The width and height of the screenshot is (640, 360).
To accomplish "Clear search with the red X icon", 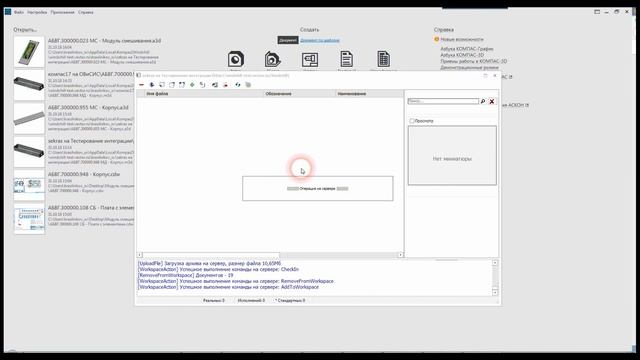I will point(492,101).
